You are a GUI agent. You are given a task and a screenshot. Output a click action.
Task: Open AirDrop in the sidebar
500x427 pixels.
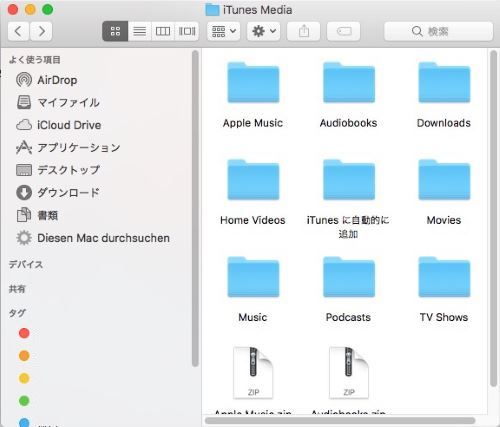click(47, 80)
